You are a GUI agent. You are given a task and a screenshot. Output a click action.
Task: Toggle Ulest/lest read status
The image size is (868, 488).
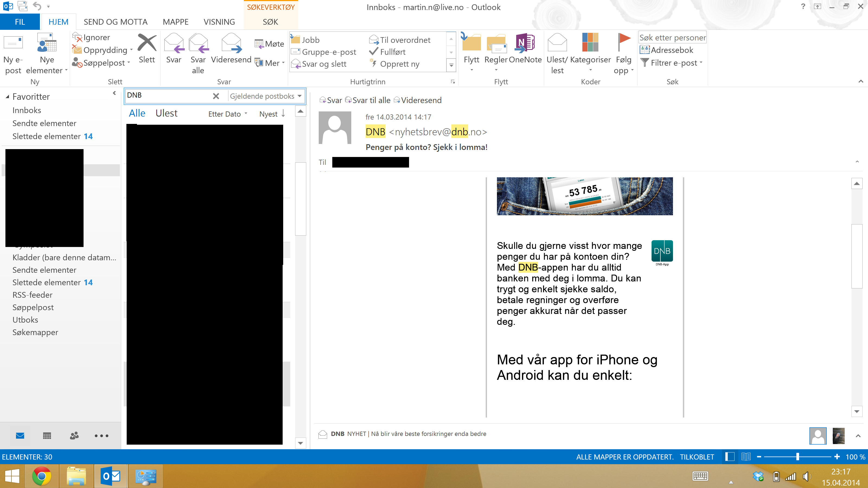557,54
